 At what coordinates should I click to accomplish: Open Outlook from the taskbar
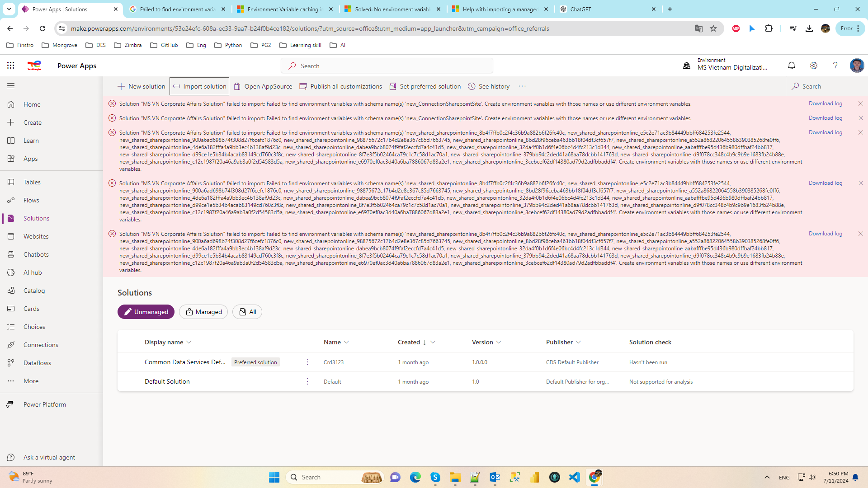495,477
